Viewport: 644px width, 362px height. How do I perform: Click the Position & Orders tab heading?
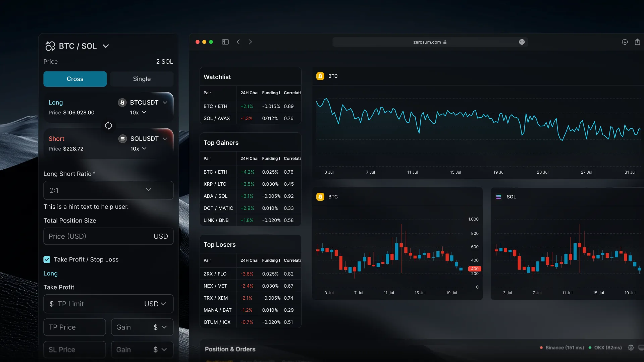tap(230, 349)
